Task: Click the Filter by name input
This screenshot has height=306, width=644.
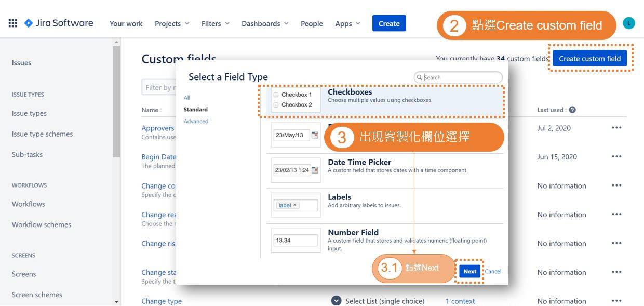Action: point(158,87)
